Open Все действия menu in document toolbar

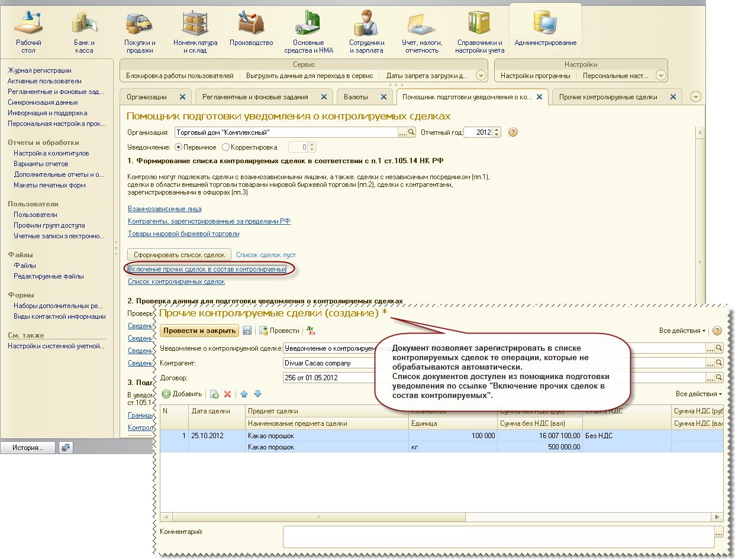coord(682,331)
